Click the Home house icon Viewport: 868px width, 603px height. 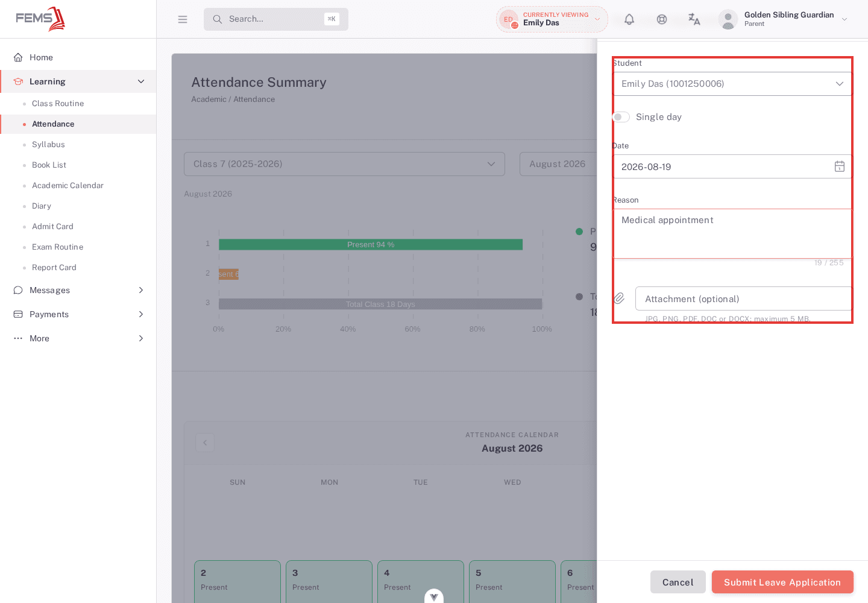[18, 57]
